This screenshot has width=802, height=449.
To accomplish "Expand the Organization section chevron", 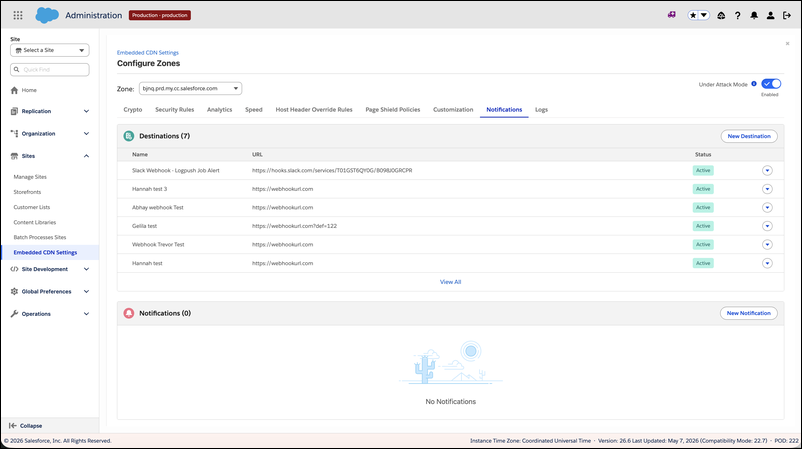I will coord(86,133).
